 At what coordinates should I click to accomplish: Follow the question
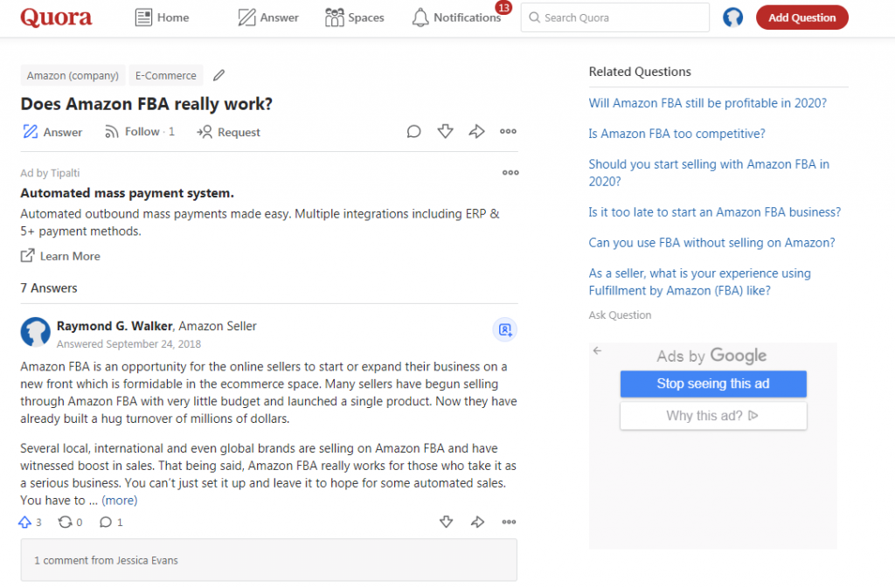click(x=140, y=132)
